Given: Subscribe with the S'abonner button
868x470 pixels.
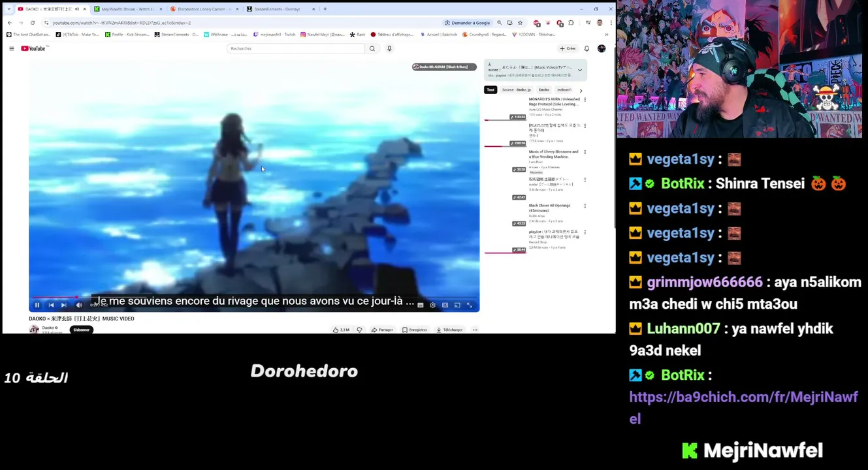Looking at the screenshot, I should [81, 330].
